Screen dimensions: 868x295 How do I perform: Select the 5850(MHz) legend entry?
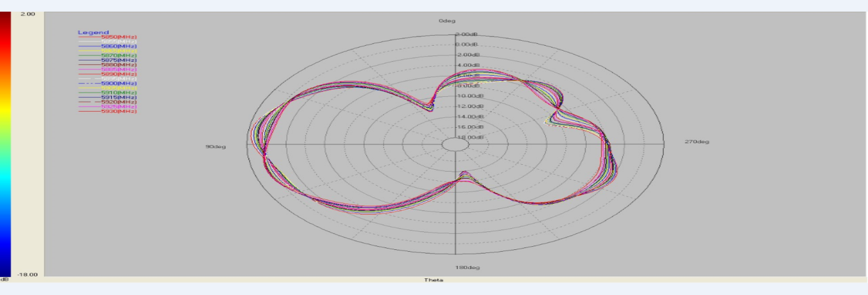pyautogui.click(x=107, y=37)
